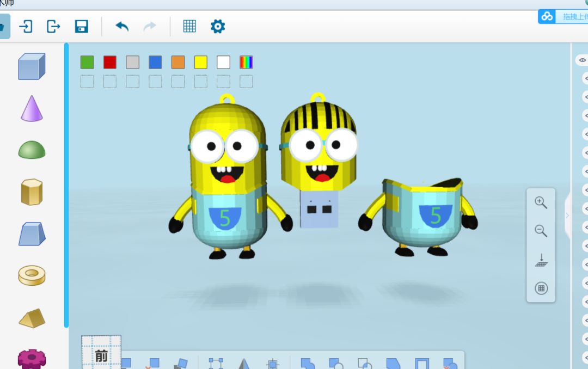
Task: Select the align center tool
Action: click(273, 364)
